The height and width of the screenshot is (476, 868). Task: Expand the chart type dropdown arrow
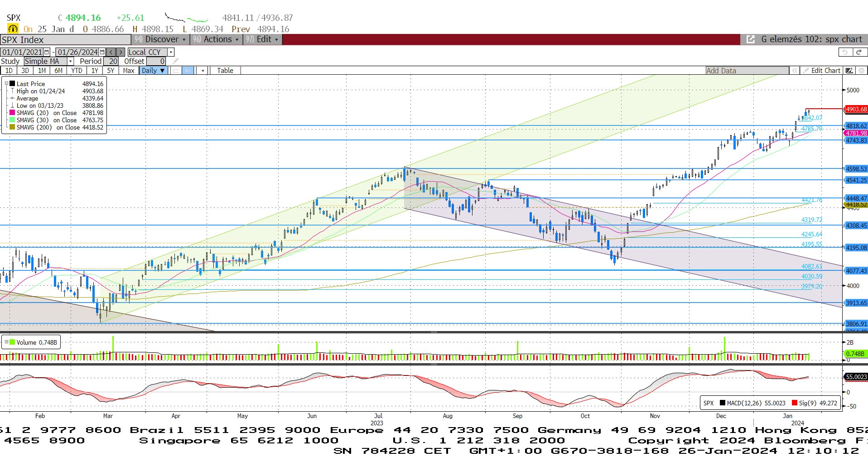tap(203, 71)
